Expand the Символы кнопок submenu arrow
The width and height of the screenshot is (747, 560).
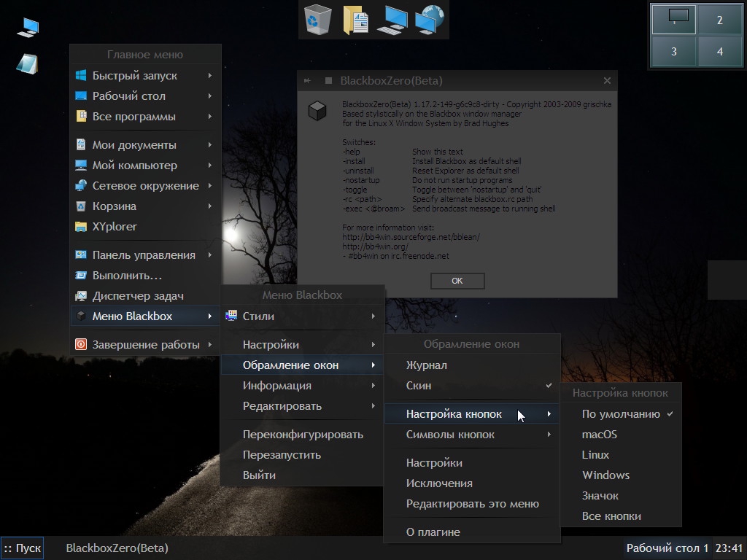(549, 435)
